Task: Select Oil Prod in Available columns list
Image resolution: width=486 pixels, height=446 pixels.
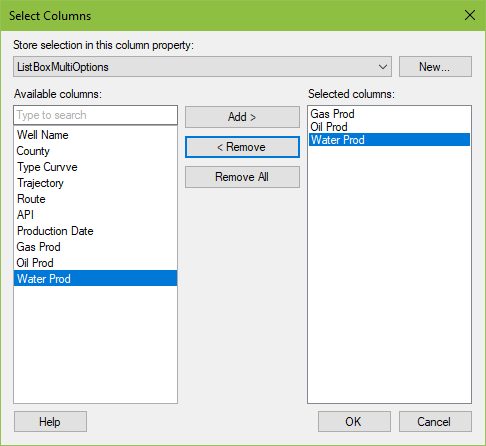Action: tap(95, 263)
